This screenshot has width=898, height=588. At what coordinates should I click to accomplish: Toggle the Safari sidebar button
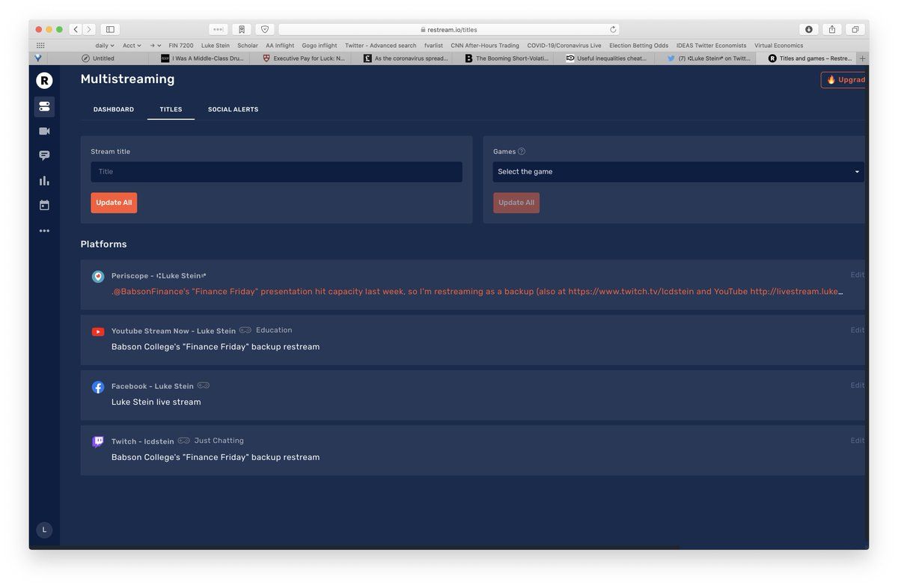point(110,29)
